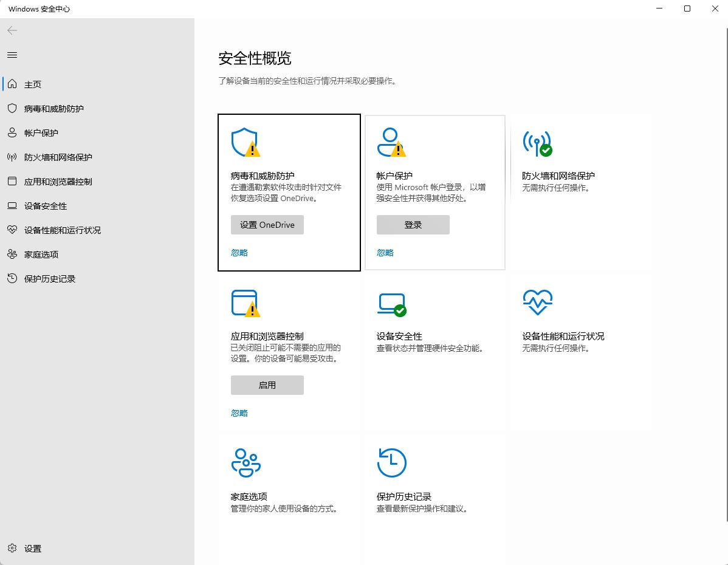Open 设备性能和运行状况 via its heartbeat icon
The image size is (728, 565).
[538, 303]
